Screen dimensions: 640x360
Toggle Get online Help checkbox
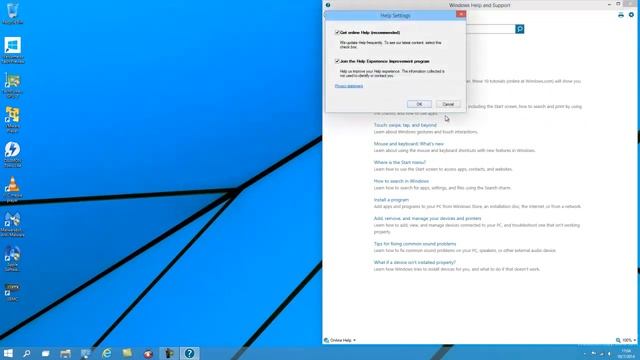tap(337, 32)
